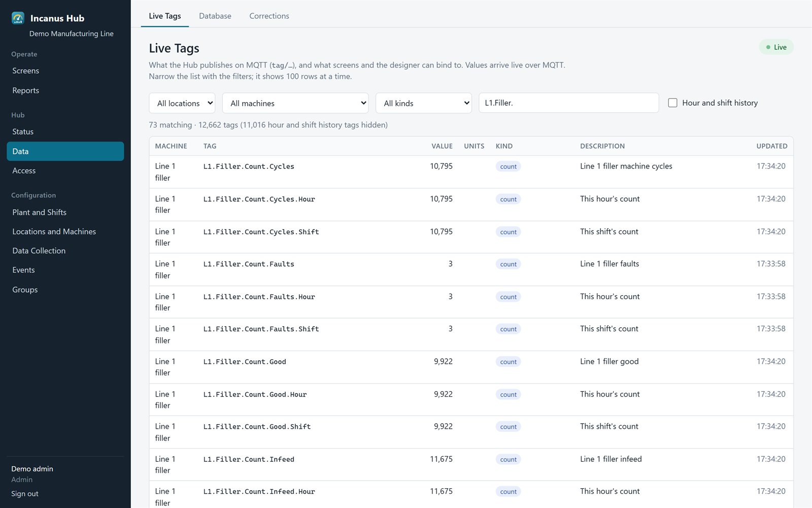This screenshot has width=812, height=508.
Task: Go to Hub Status page
Action: pos(65,132)
